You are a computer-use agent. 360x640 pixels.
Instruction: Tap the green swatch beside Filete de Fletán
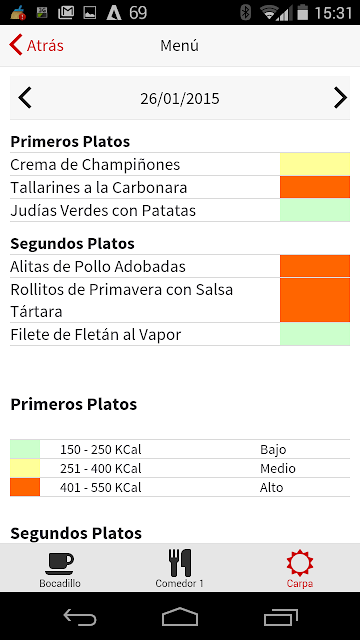pos(315,334)
